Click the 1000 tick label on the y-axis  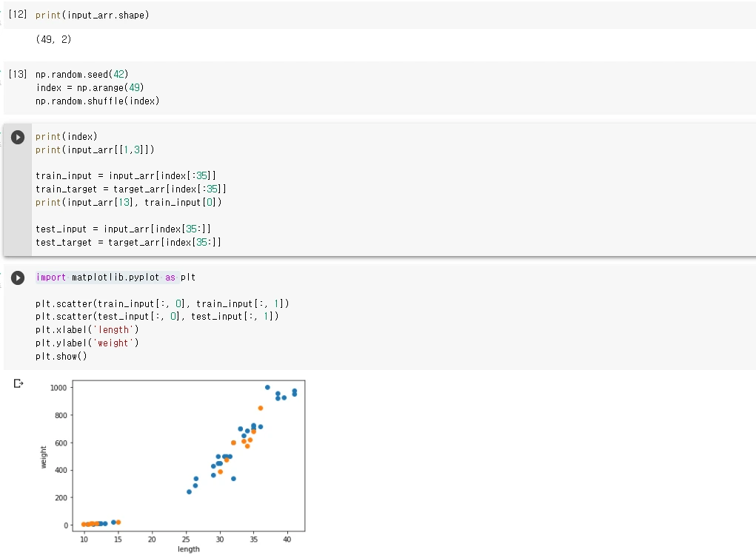click(x=58, y=388)
